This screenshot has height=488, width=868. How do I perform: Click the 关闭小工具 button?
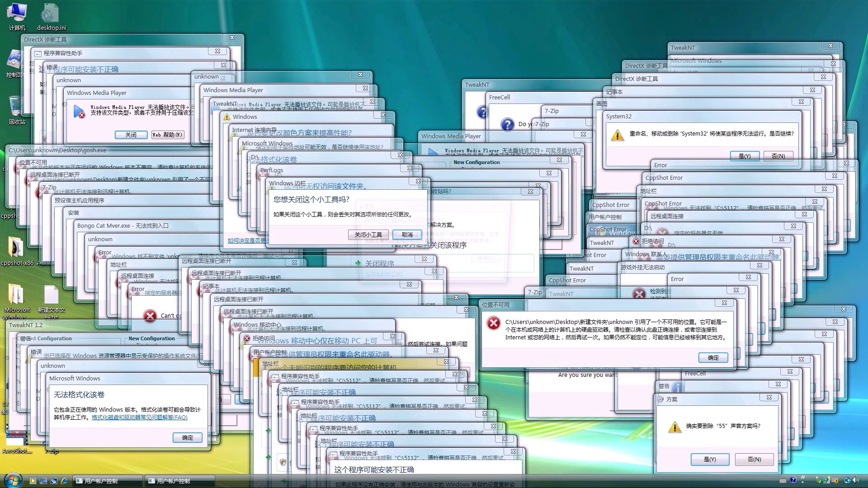pyautogui.click(x=368, y=235)
